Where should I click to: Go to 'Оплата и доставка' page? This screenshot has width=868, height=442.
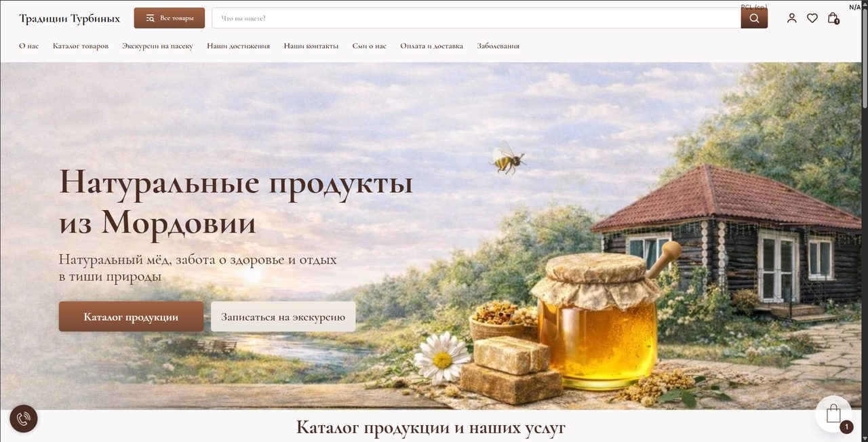[x=432, y=46]
